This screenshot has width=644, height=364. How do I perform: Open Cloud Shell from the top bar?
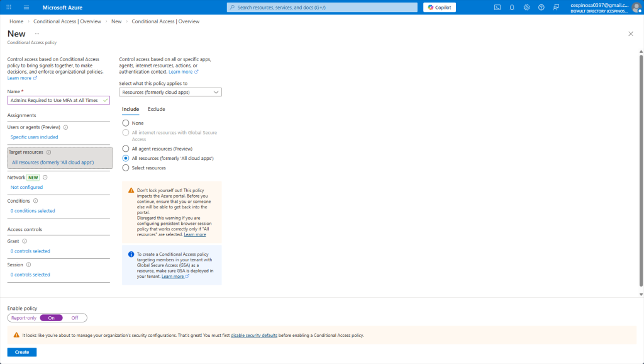coord(497,8)
